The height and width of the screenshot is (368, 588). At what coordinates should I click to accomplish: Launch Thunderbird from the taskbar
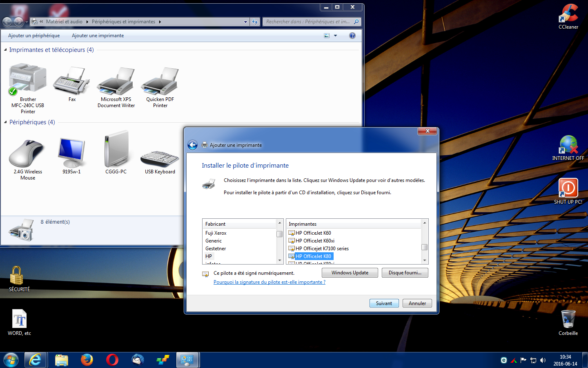point(138,360)
